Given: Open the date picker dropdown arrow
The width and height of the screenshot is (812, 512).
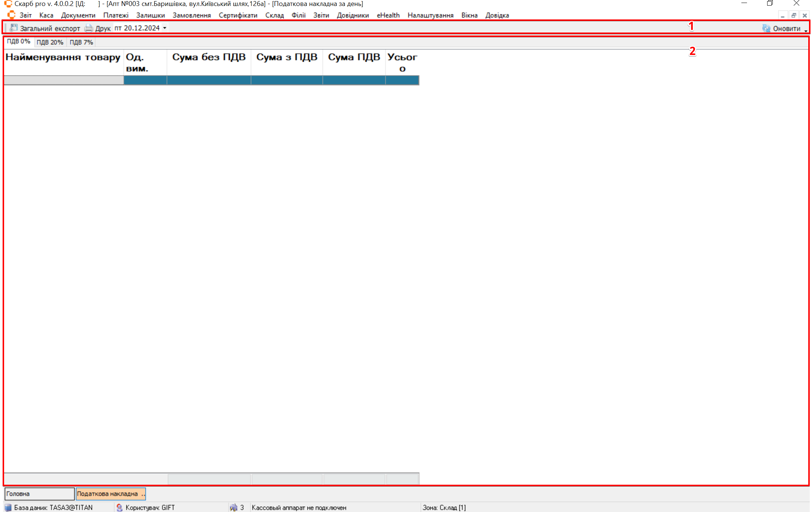Looking at the screenshot, I should click(164, 28).
